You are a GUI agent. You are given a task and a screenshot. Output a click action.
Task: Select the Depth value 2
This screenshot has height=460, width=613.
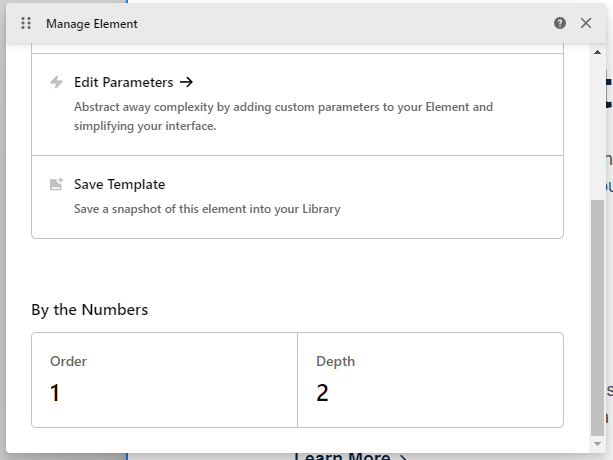pos(322,393)
